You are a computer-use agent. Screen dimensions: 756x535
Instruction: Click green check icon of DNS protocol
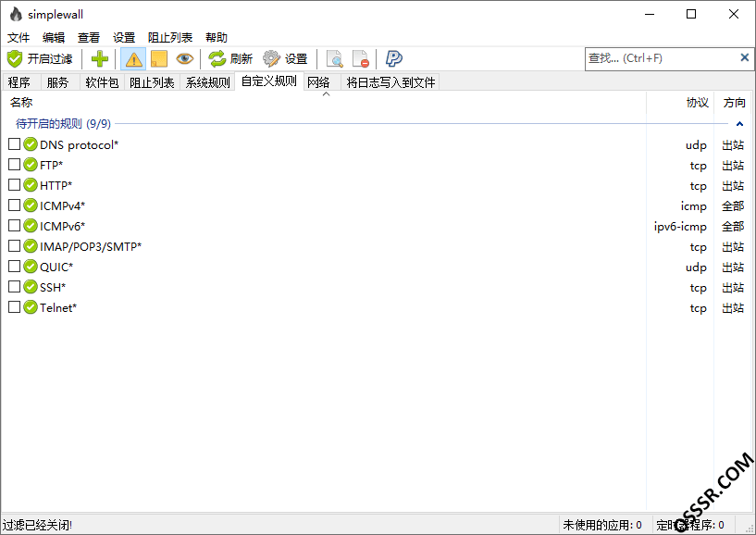[31, 144]
